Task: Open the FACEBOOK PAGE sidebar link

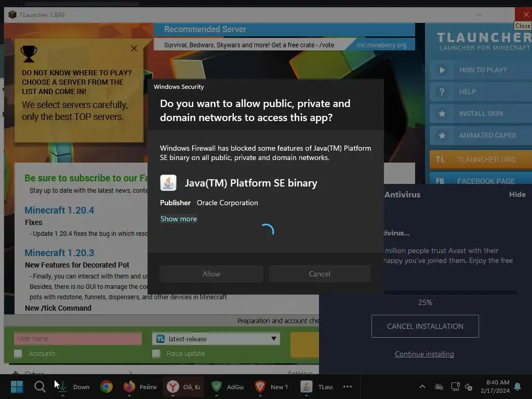Action: coord(481,179)
